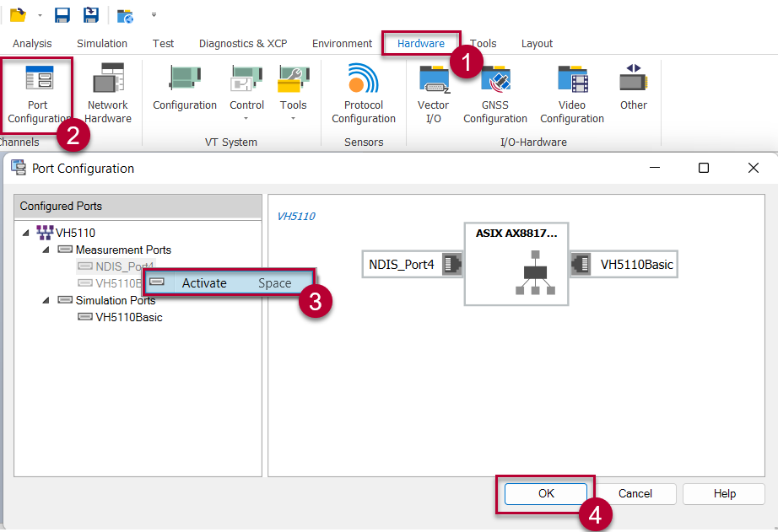778x532 pixels.
Task: Expand the VT System Tools dropdown
Action: 294,118
